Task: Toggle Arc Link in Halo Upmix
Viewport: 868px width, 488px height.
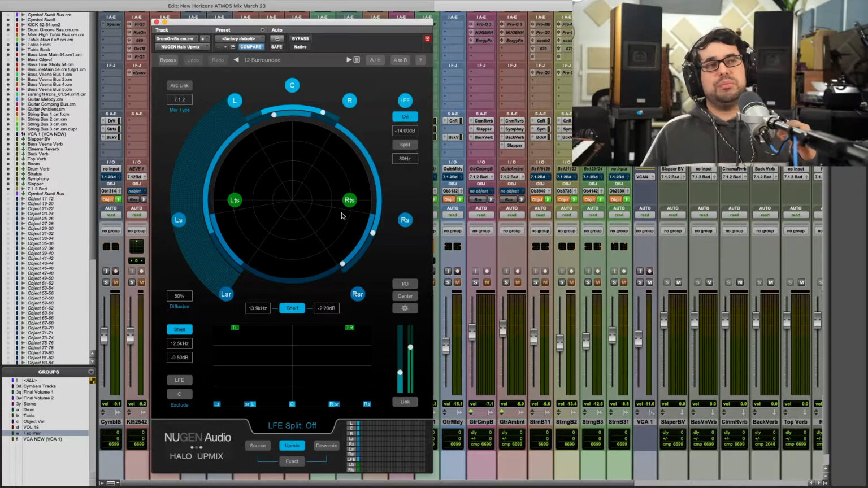Action: click(x=180, y=85)
